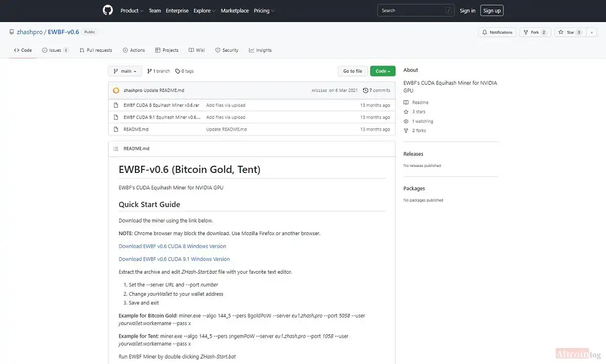Expand the dropdown arrow beside Star
The width and height of the screenshot is (606, 364).
592,32
